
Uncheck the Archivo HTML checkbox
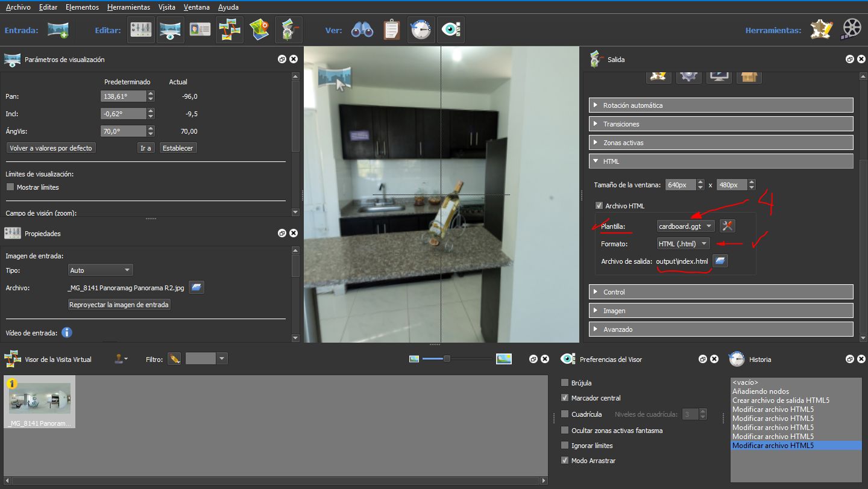click(599, 205)
